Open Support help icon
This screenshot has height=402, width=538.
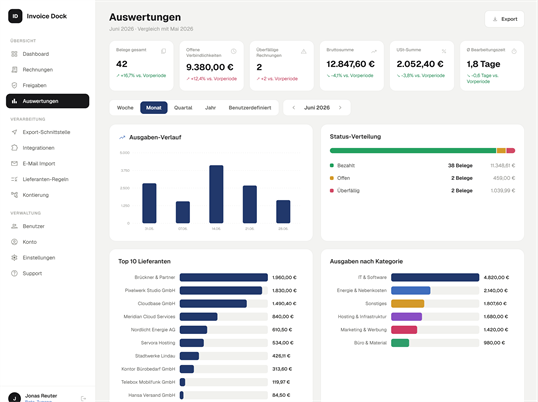[14, 273]
